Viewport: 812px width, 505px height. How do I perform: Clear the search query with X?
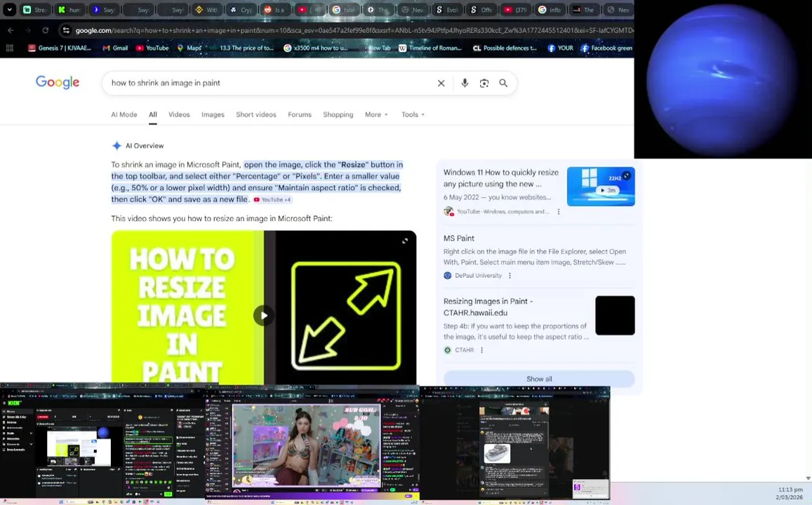[441, 83]
